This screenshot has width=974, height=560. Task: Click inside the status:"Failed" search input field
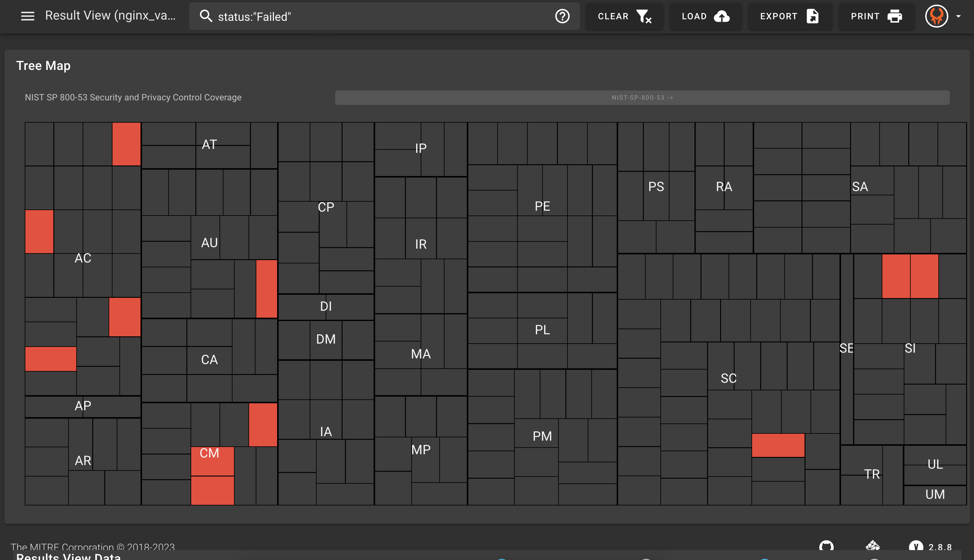pos(346,16)
